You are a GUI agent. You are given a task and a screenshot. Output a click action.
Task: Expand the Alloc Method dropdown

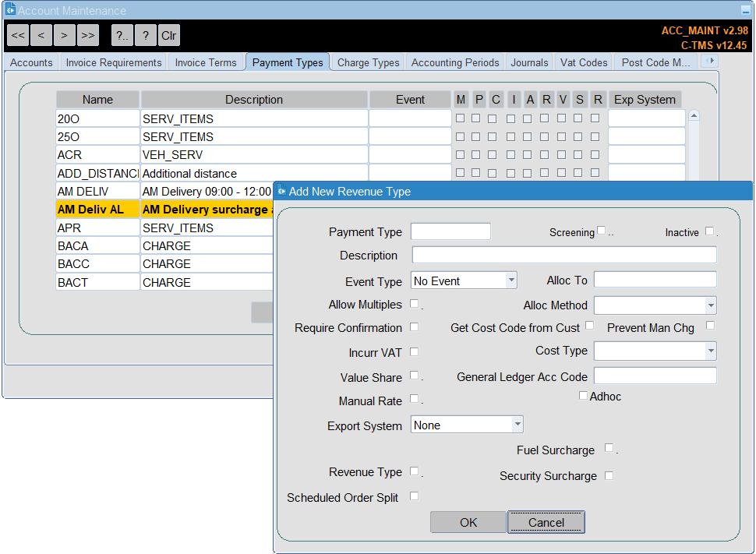pos(711,305)
